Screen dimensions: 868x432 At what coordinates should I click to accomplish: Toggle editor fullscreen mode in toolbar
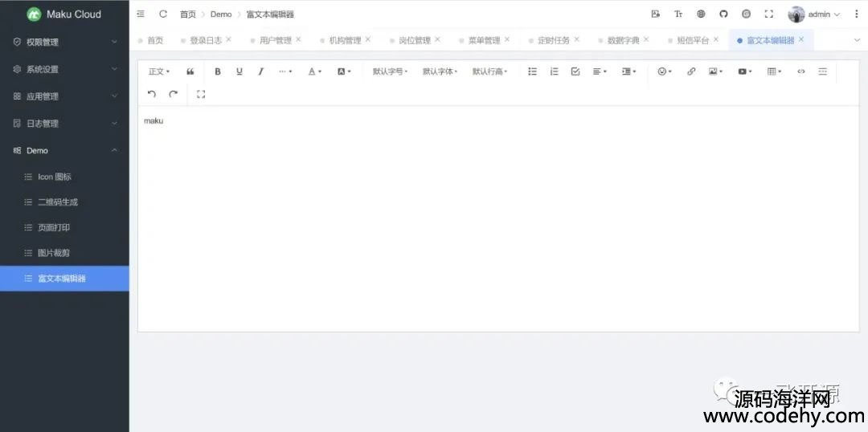coord(201,94)
